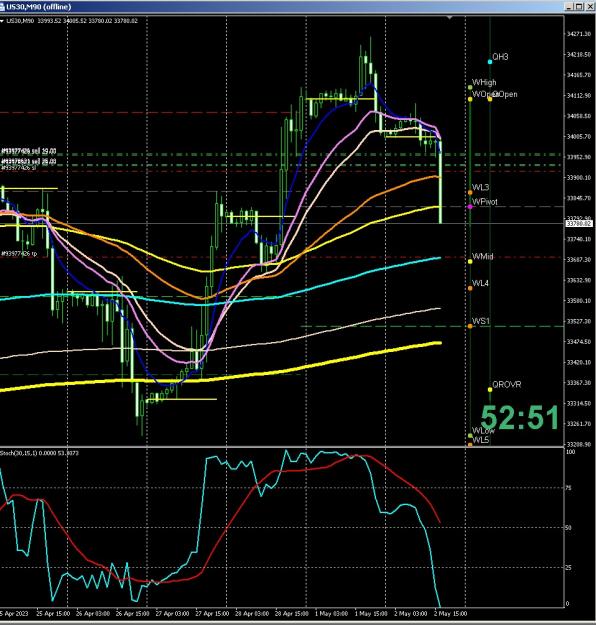Viewport: 596px width, 625px height.
Task: Minimize the US30,M90 chart window
Action: pyautogui.click(x=570, y=7)
